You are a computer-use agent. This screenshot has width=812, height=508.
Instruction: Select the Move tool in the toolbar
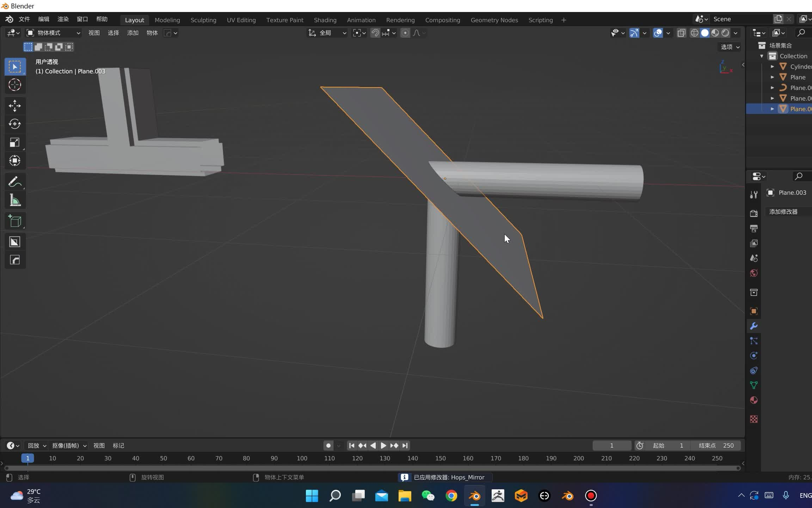(x=15, y=105)
